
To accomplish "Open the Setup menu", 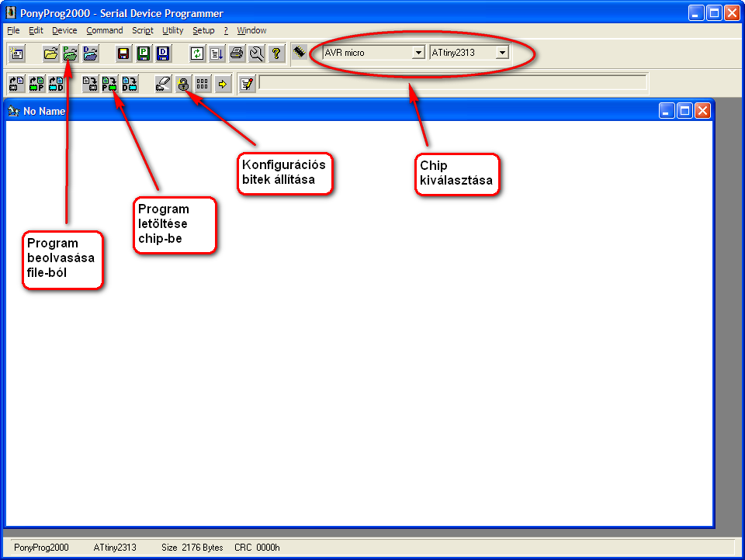I will (x=203, y=30).
